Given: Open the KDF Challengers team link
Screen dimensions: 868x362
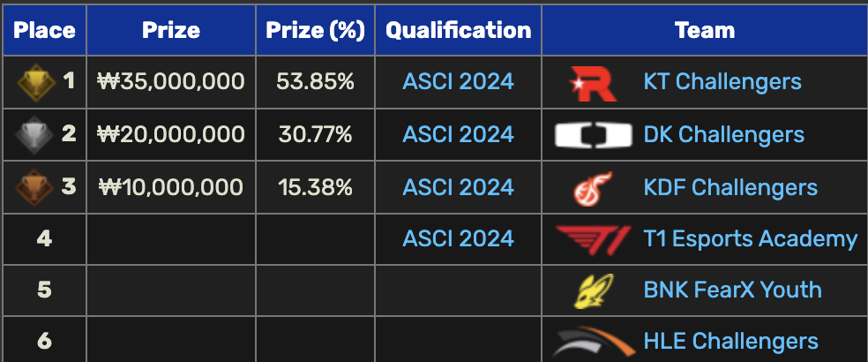Looking at the screenshot, I should tap(730, 187).
